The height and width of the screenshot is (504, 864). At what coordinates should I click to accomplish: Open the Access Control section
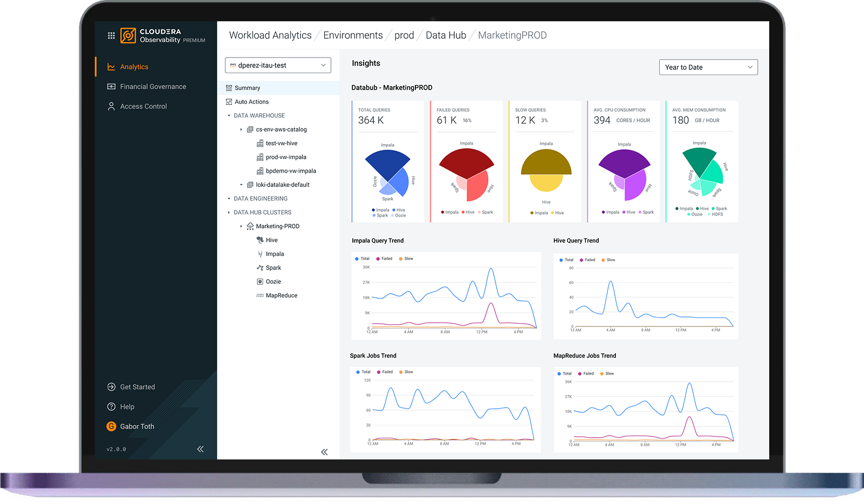point(143,106)
